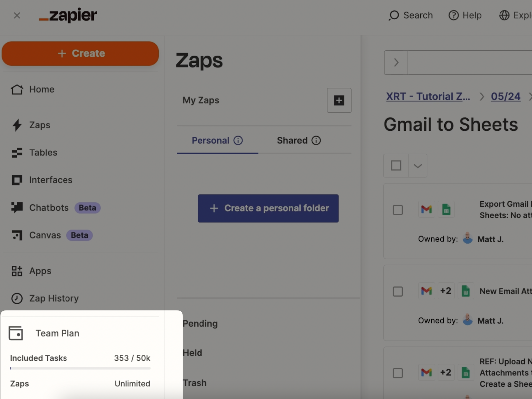The height and width of the screenshot is (399, 532).
Task: Click Create a personal folder
Action: [x=268, y=208]
